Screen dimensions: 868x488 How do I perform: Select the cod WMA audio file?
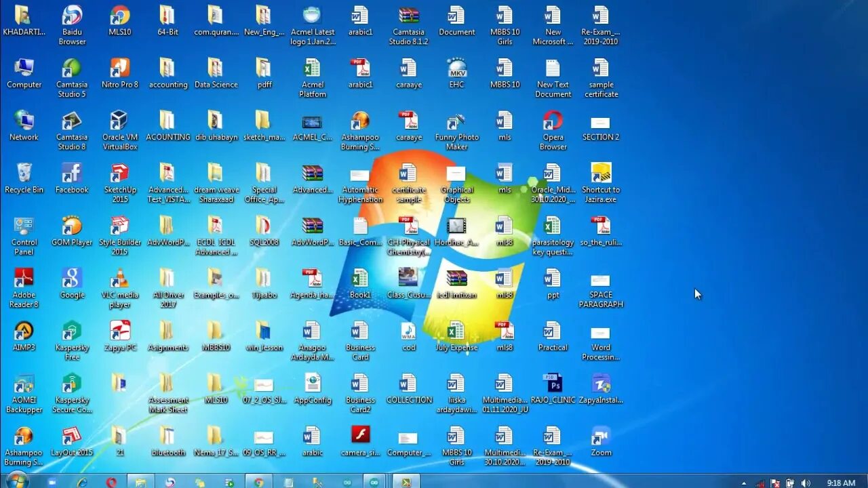coord(408,336)
